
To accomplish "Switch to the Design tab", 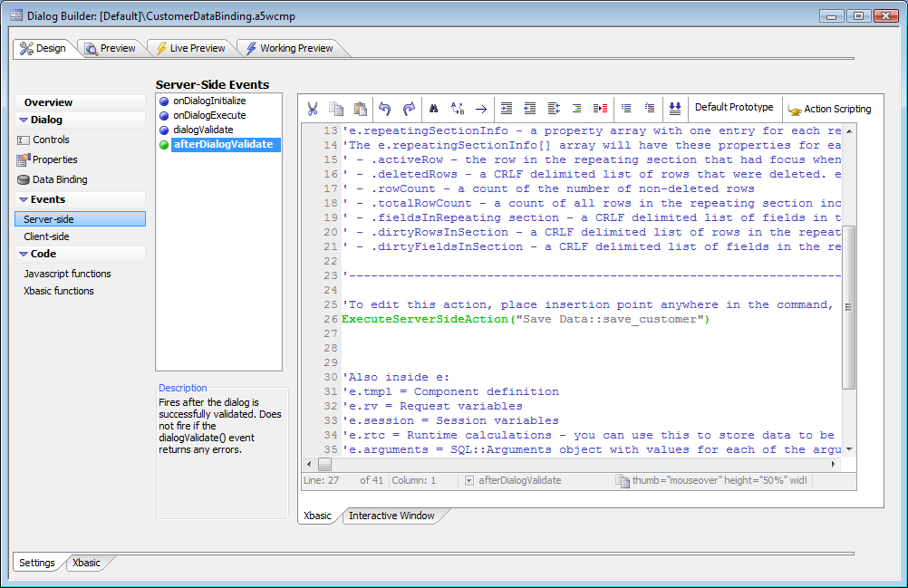I will click(x=43, y=48).
